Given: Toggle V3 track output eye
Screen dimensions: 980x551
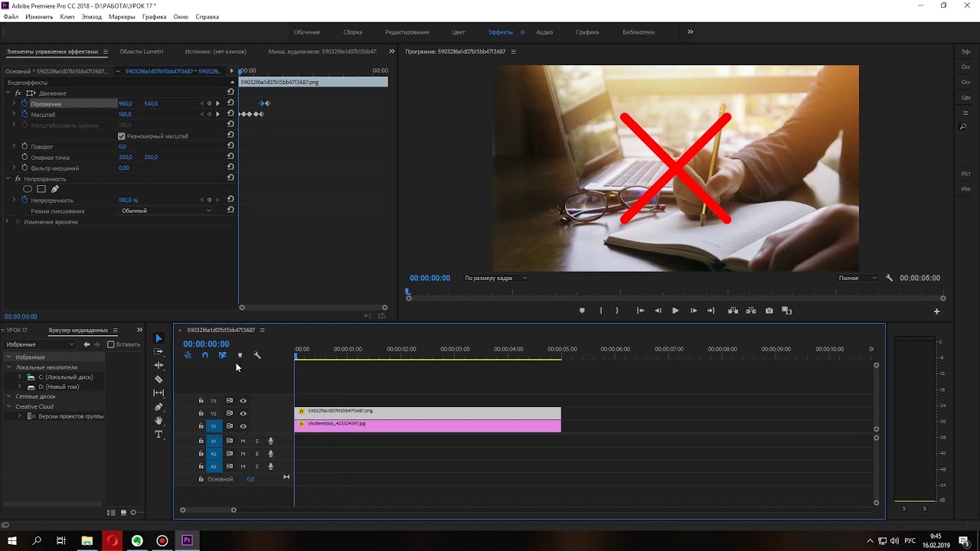Looking at the screenshot, I should point(243,400).
